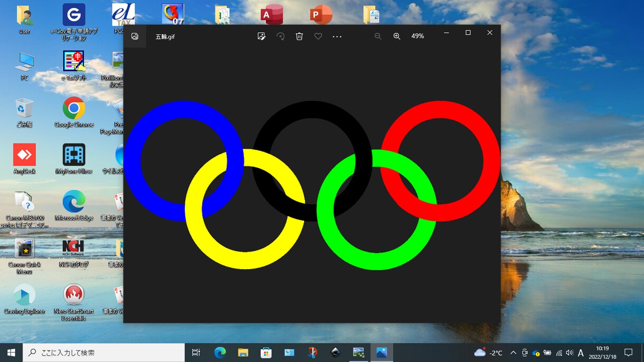Rotate the image with the rotate icon
The height and width of the screenshot is (362, 644).
coord(281,36)
